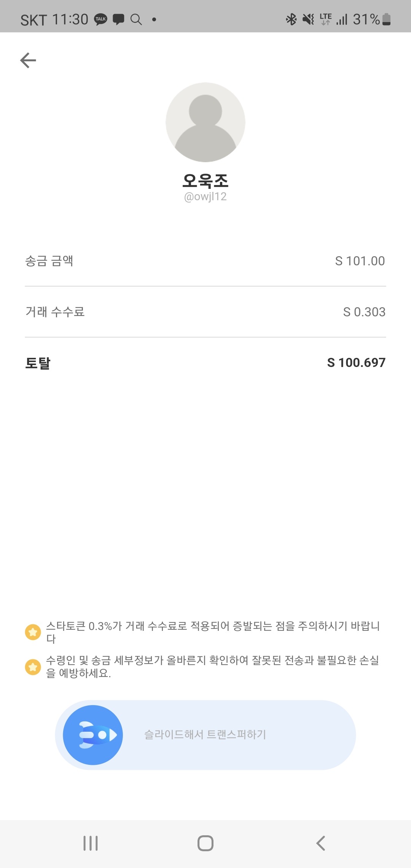Viewport: 411px width, 868px height.
Task: Tap the 슬라이드해서 트랜스퍼하기 slide label
Action: [205, 734]
